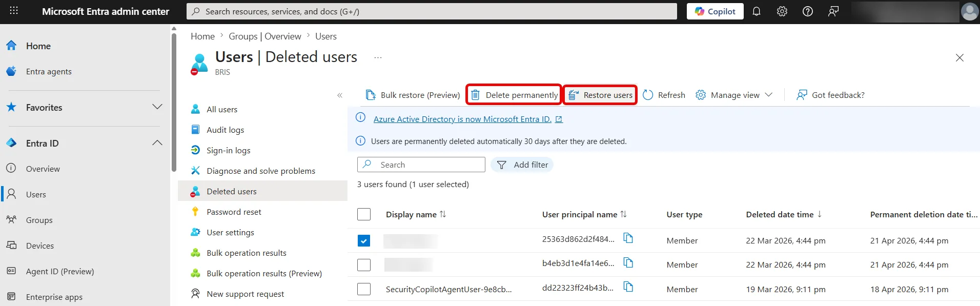Viewport: 980px width, 306px height.
Task: Open notifications bell
Action: click(757, 11)
